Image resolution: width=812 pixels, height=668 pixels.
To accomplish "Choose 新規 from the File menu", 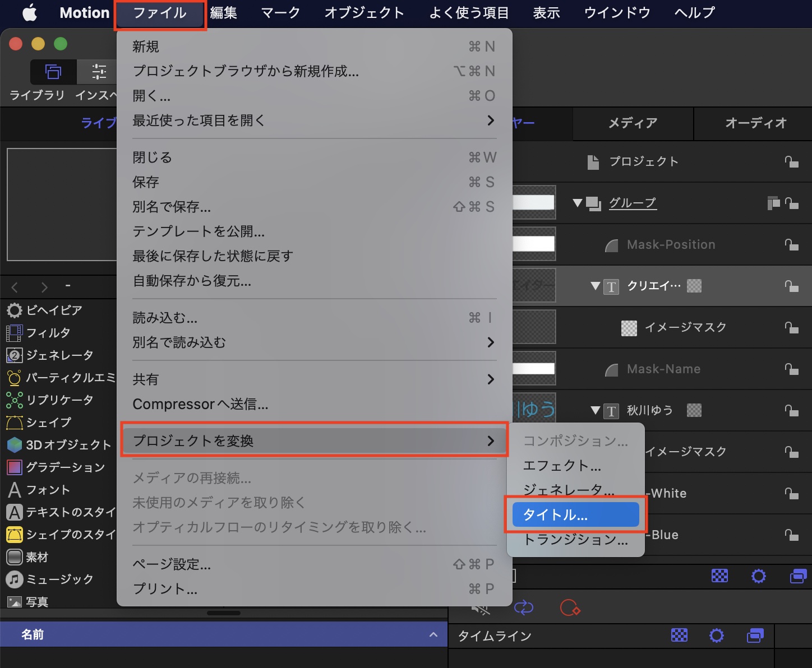I will pos(314,47).
